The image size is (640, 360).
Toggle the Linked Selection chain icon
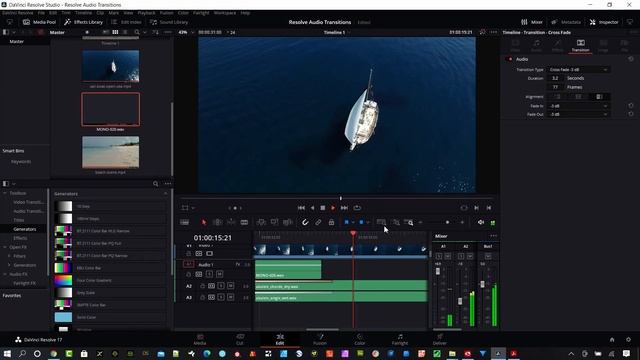coord(318,222)
